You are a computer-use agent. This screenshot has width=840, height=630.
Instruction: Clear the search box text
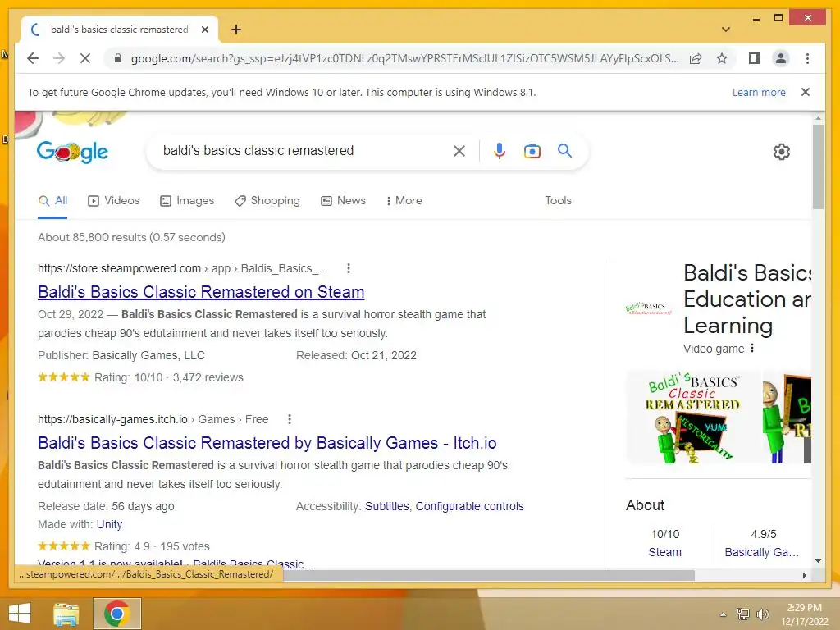pos(459,151)
